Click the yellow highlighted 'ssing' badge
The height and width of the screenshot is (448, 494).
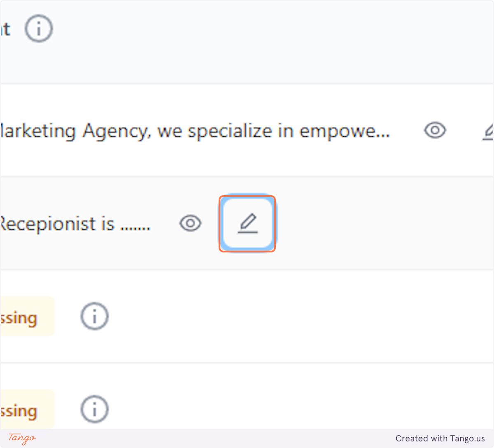coord(23,316)
